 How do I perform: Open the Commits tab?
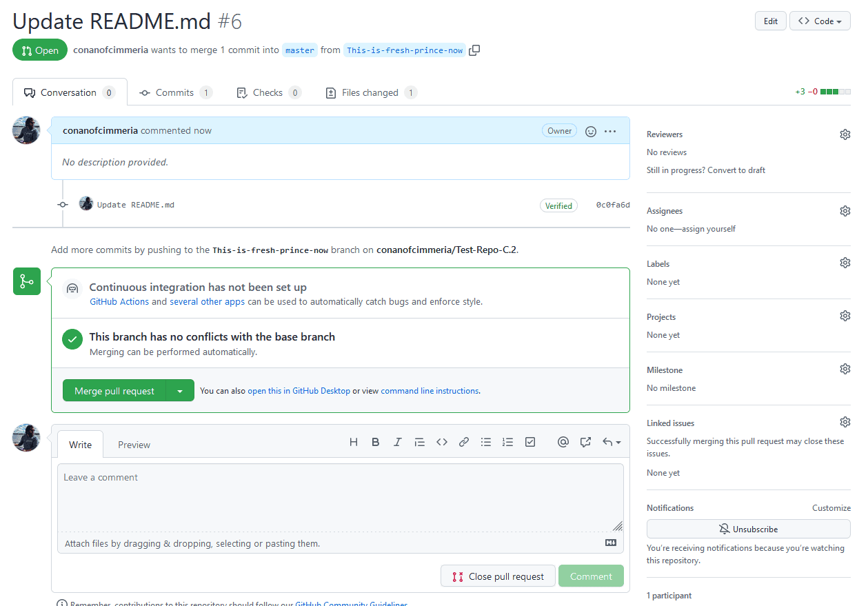point(176,92)
